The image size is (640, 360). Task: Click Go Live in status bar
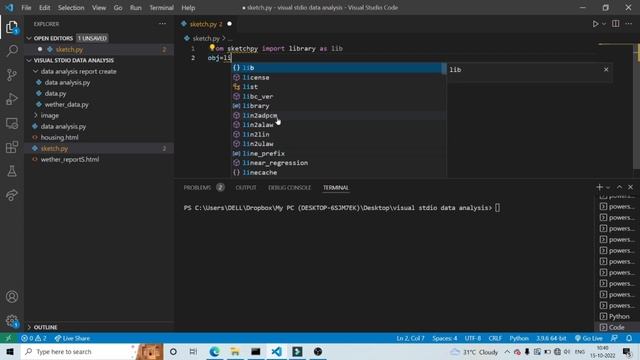click(589, 338)
